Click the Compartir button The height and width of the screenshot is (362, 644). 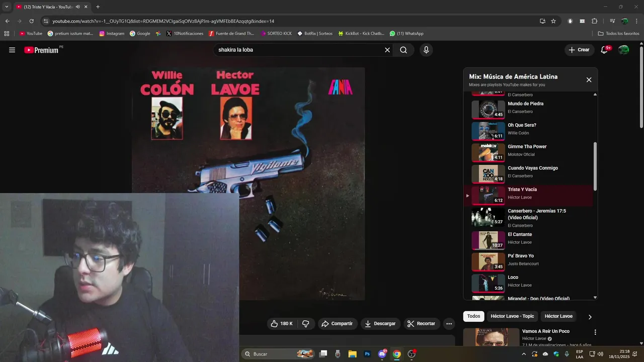point(337,324)
